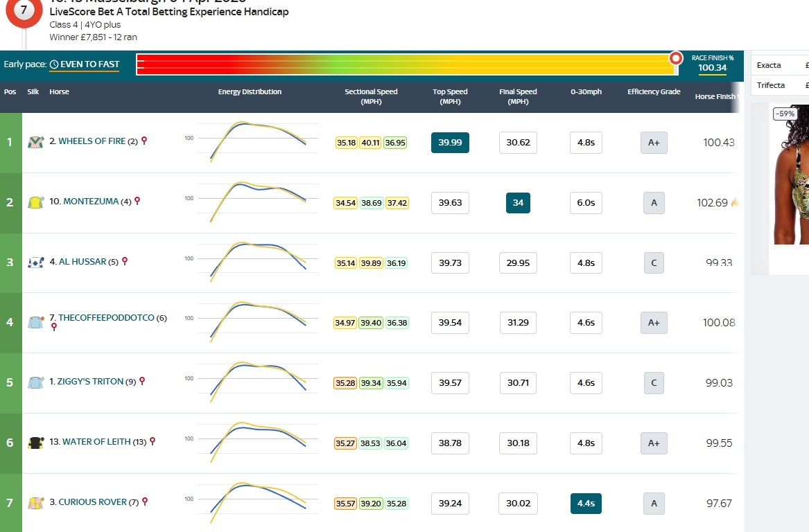809x532 pixels.
Task: Click the Efficiency Grade column header
Action: point(654,92)
